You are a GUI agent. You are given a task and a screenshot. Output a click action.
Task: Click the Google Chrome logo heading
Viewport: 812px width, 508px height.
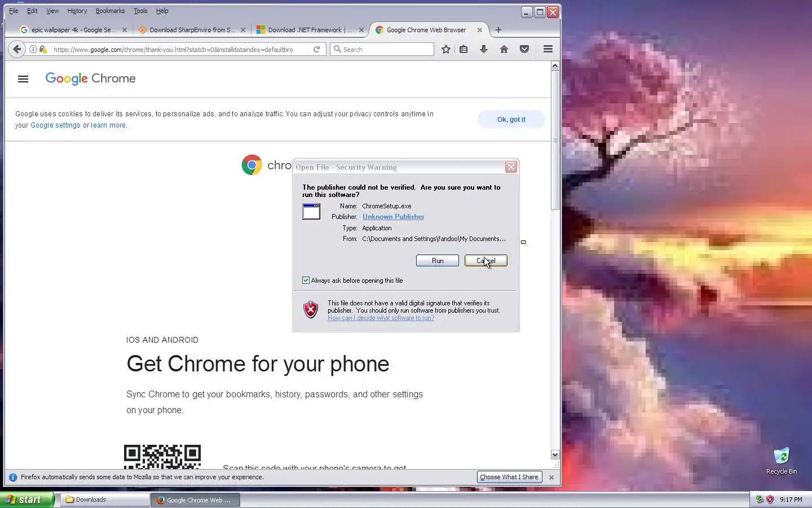pyautogui.click(x=90, y=78)
